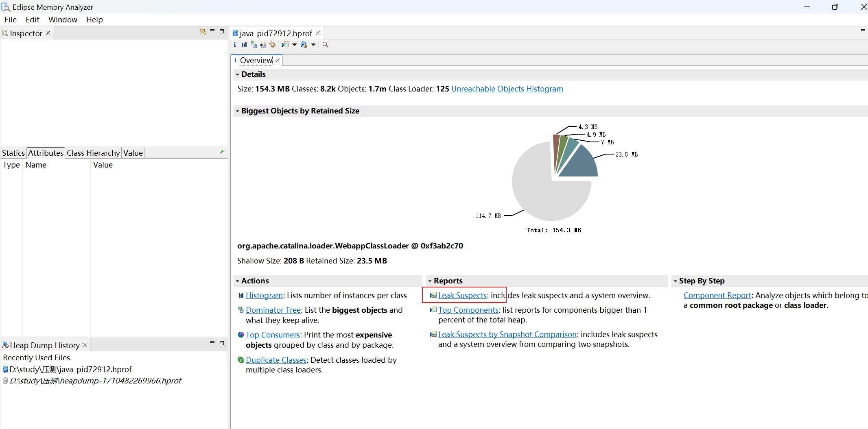
Task: Run the expert system gear icon
Action: [273, 45]
